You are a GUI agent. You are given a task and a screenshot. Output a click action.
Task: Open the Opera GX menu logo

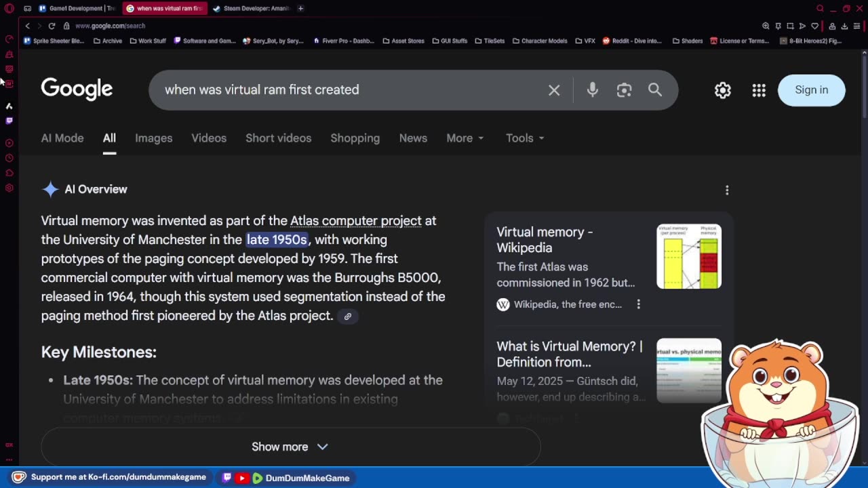[x=9, y=8]
